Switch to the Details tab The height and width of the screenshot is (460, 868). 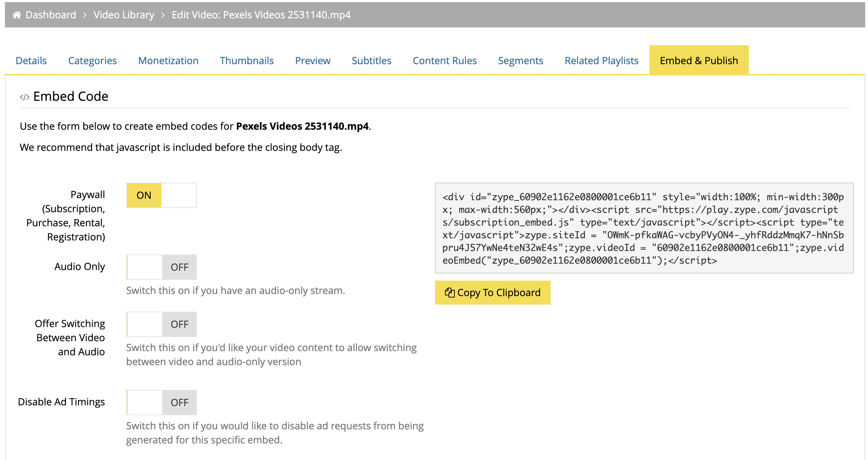coord(31,61)
